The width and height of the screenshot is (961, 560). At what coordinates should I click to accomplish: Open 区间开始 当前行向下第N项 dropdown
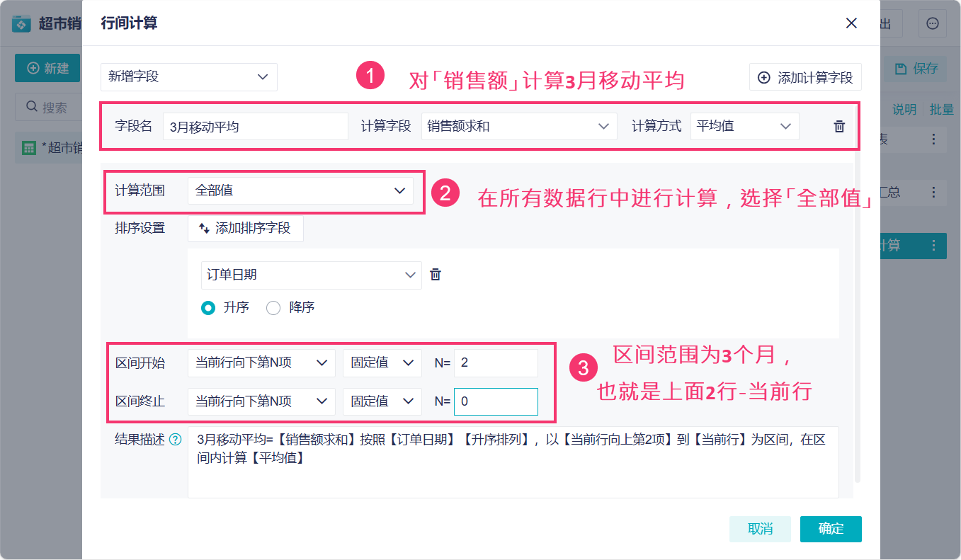tap(261, 362)
